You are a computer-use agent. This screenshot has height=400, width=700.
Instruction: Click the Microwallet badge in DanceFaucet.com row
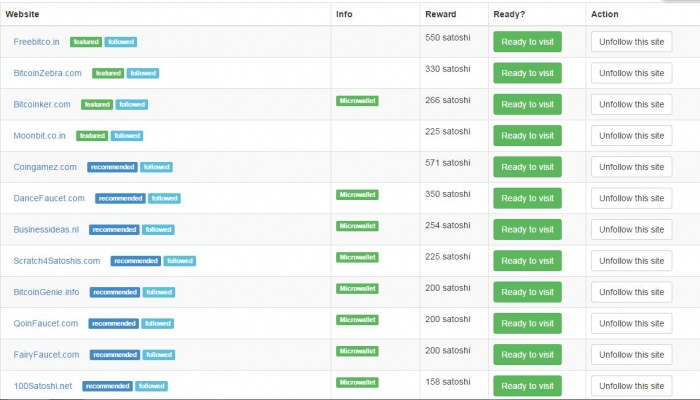pyautogui.click(x=357, y=195)
